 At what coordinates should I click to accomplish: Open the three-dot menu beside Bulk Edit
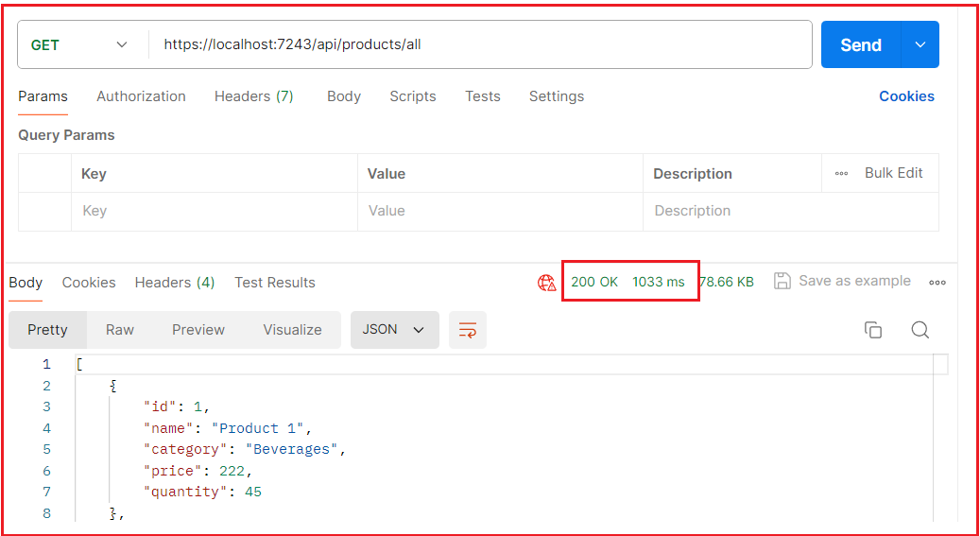pos(841,174)
